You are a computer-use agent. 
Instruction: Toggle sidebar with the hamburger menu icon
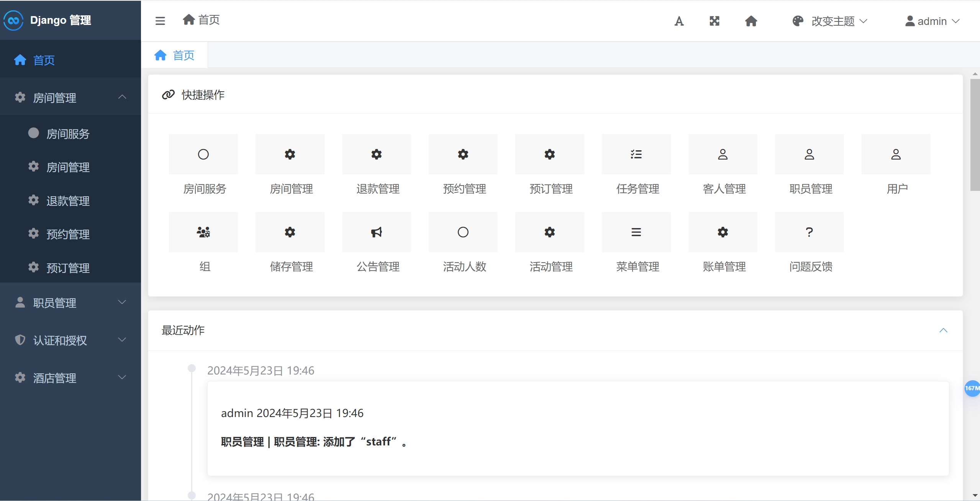(x=160, y=21)
